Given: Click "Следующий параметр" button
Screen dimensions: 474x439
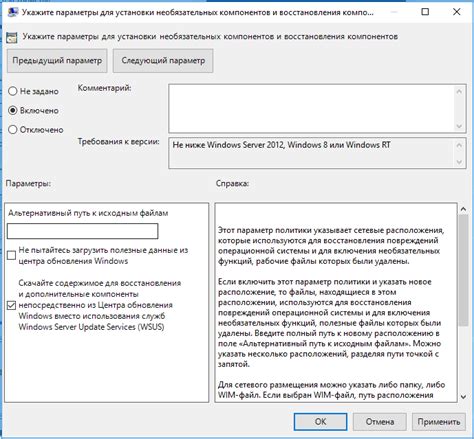Looking at the screenshot, I should 163,61.
